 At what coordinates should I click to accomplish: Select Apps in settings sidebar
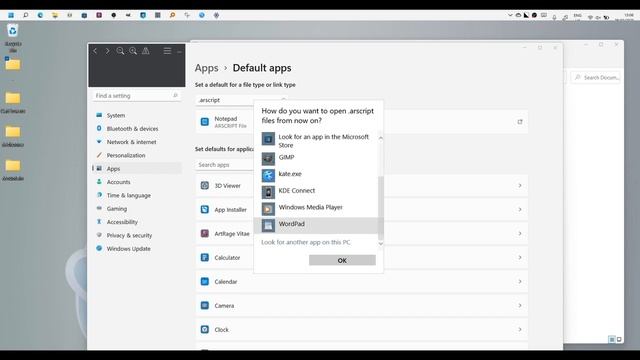click(x=137, y=169)
